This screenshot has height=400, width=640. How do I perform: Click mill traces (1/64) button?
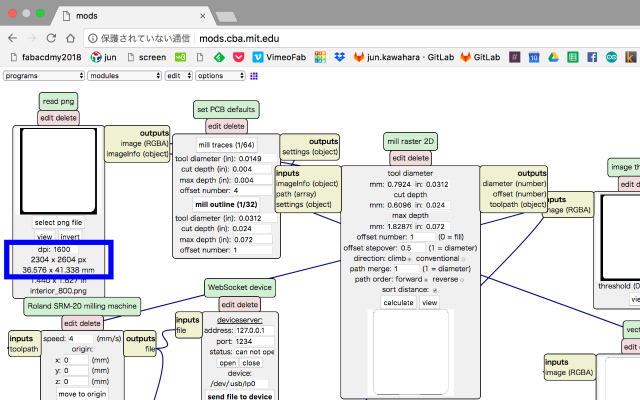pos(226,145)
